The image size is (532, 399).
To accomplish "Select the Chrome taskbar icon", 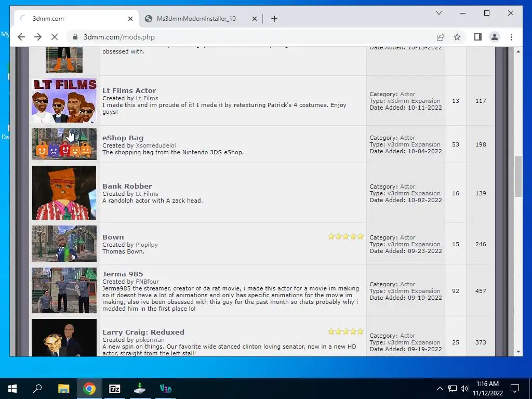I will (x=89, y=389).
